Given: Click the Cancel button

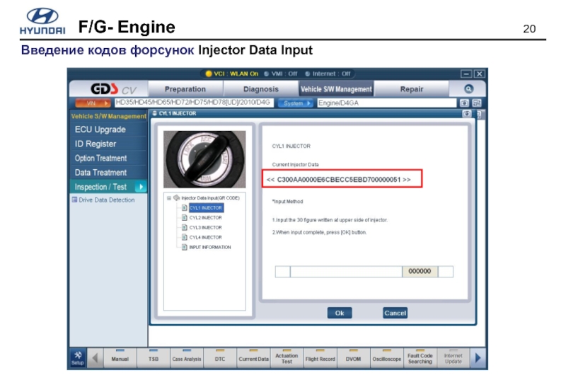Looking at the screenshot, I should click(395, 313).
